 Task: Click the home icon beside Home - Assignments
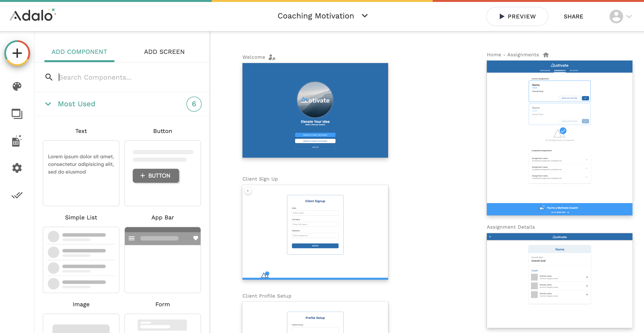point(546,55)
